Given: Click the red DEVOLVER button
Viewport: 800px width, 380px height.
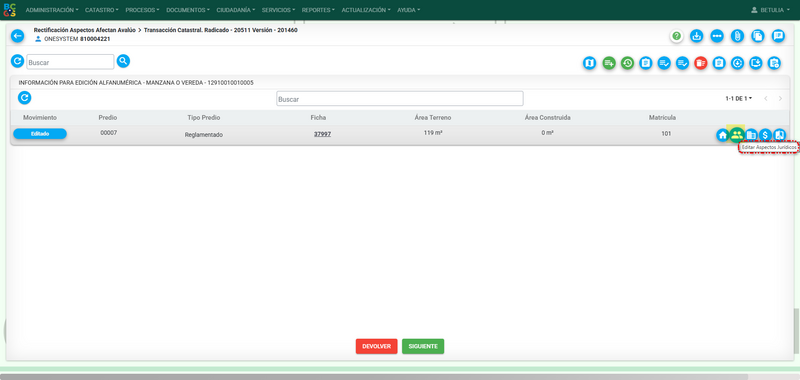Looking at the screenshot, I should [377, 346].
